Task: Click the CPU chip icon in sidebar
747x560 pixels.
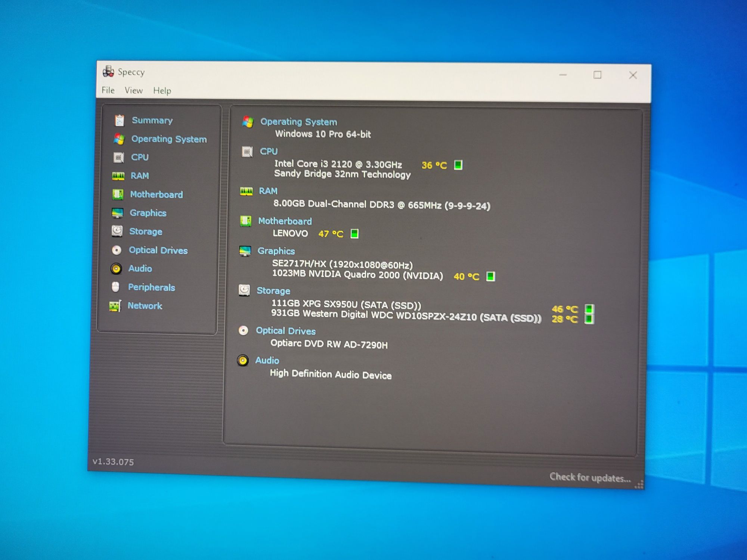Action: pos(118,158)
